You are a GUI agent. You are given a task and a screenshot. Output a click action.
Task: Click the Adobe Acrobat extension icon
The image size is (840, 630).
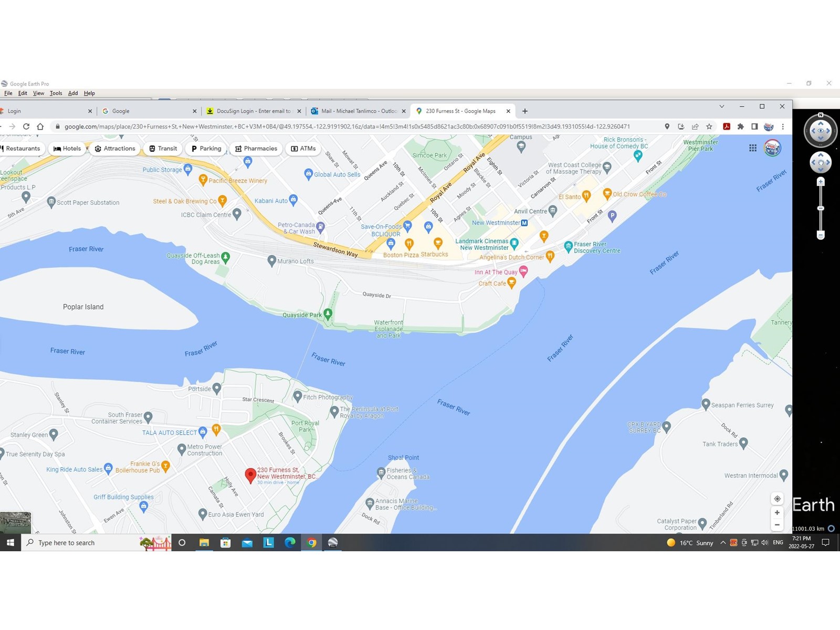[x=727, y=127]
